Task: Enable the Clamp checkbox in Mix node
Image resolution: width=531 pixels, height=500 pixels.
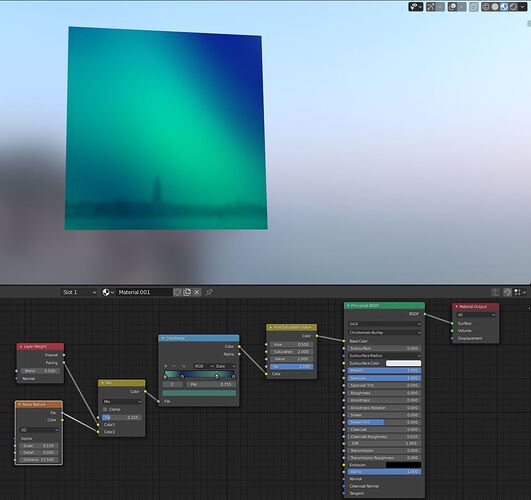Action: [105, 409]
